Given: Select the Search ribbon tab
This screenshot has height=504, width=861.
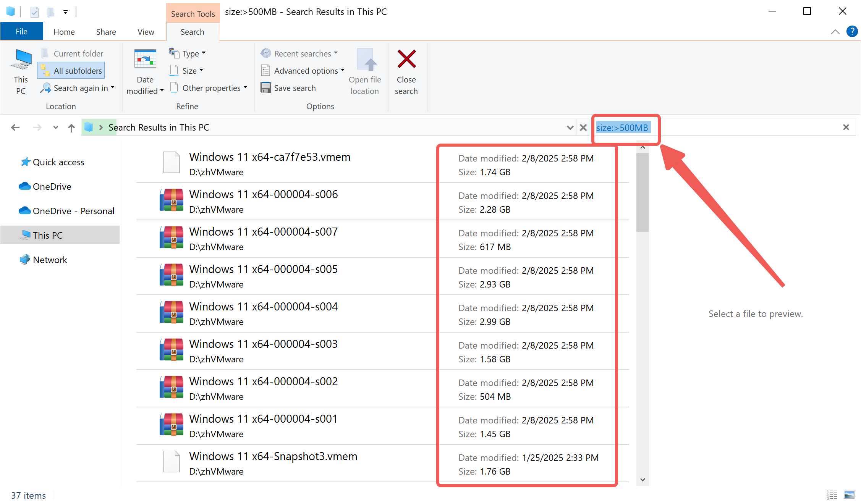Looking at the screenshot, I should 193,32.
